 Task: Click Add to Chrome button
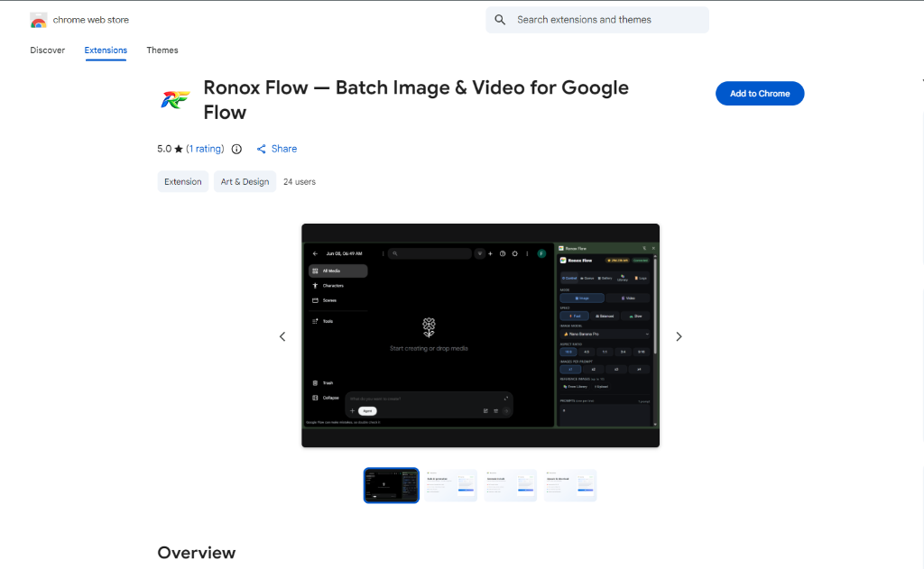760,94
